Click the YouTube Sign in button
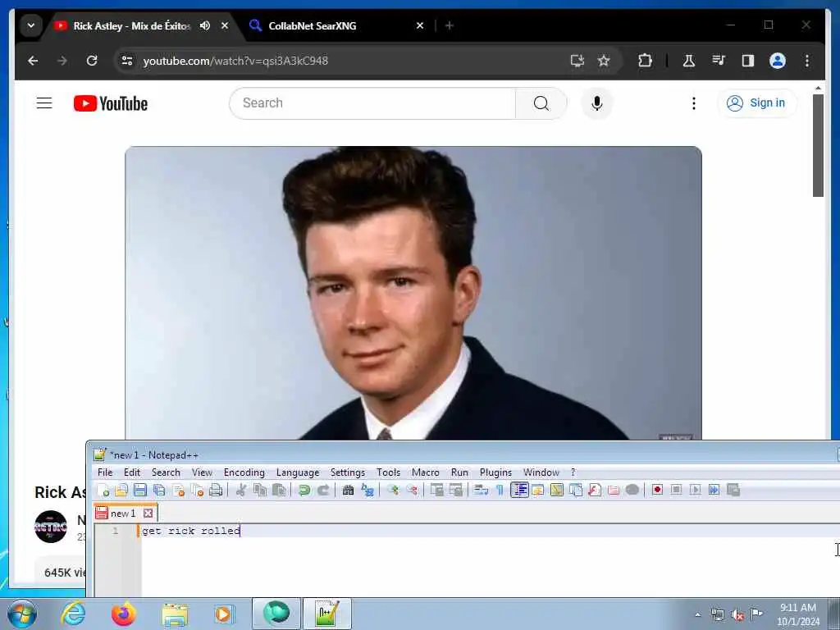 click(x=756, y=103)
